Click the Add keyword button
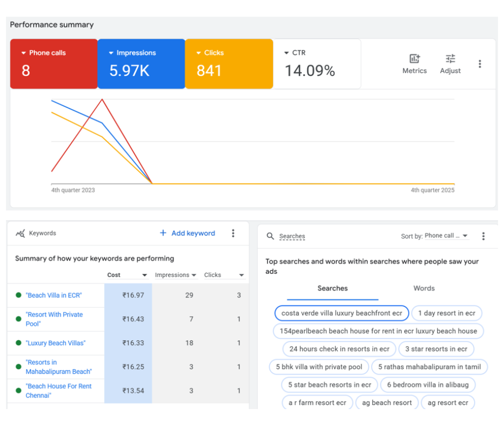This screenshot has width=504, height=423. [187, 233]
